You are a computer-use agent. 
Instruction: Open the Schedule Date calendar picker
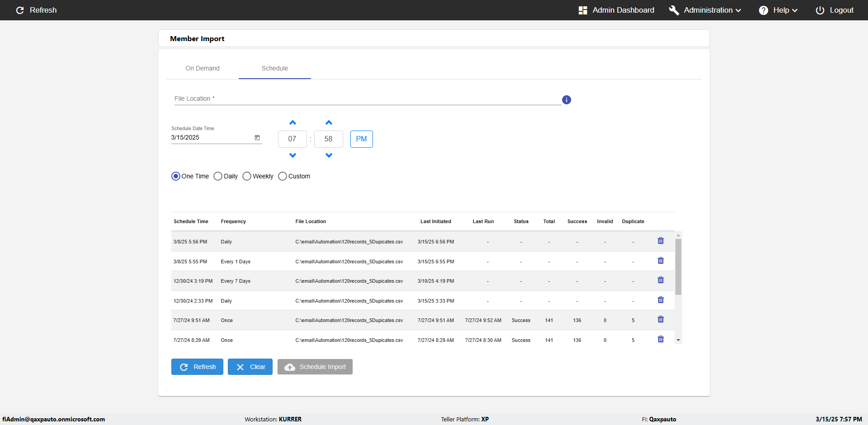[257, 138]
